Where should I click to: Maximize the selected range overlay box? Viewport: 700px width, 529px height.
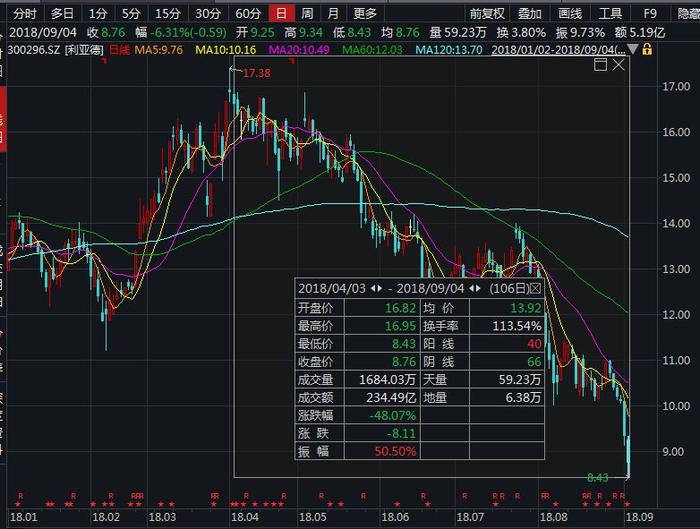[x=600, y=64]
